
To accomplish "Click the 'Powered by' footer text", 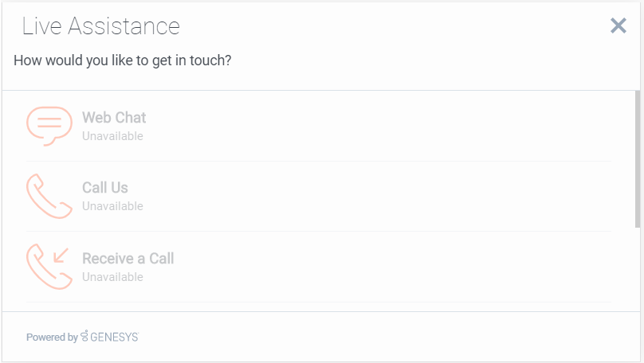I will pos(52,338).
